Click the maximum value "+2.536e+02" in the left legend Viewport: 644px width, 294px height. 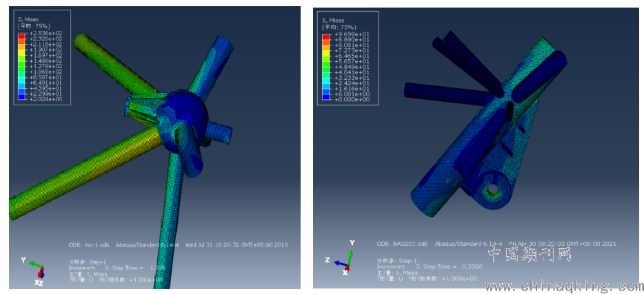point(46,33)
